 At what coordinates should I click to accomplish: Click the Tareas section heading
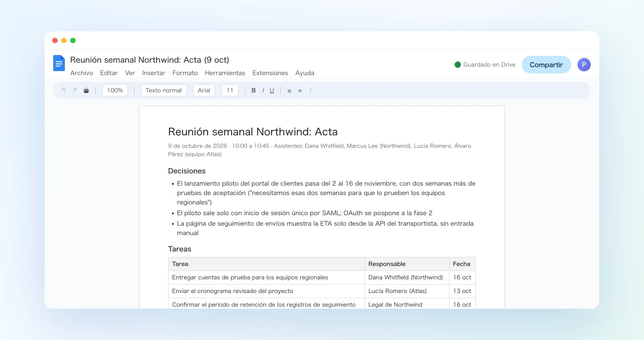(180, 249)
